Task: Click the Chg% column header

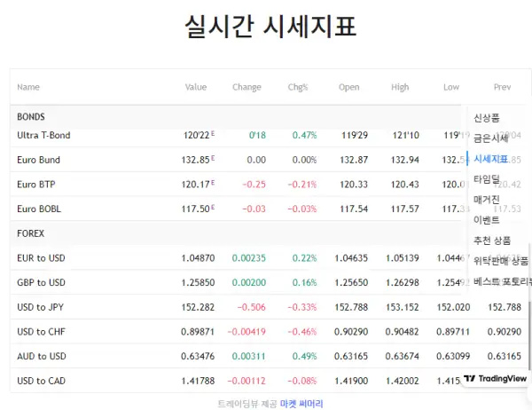Action: click(x=298, y=87)
